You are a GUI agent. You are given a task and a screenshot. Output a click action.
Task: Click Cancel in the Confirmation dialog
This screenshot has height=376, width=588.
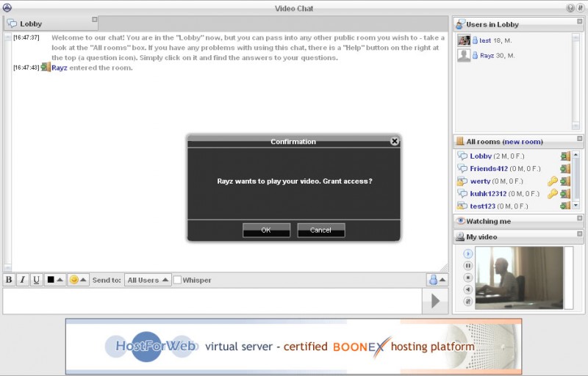click(x=321, y=230)
